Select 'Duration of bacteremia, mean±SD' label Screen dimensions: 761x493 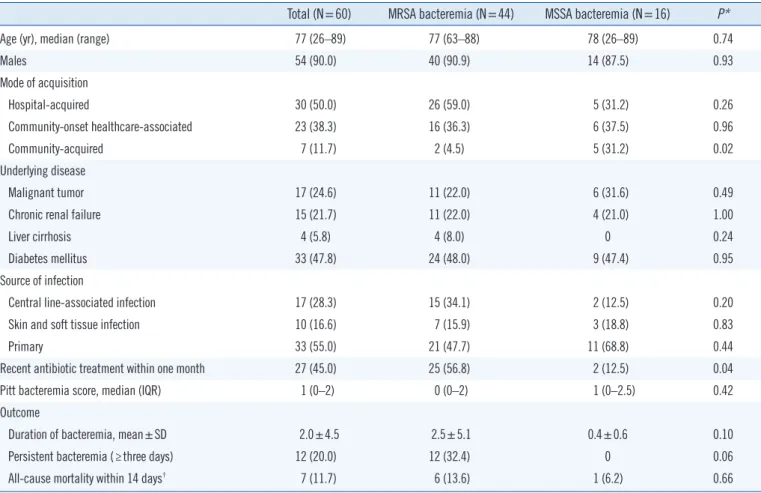click(87, 434)
